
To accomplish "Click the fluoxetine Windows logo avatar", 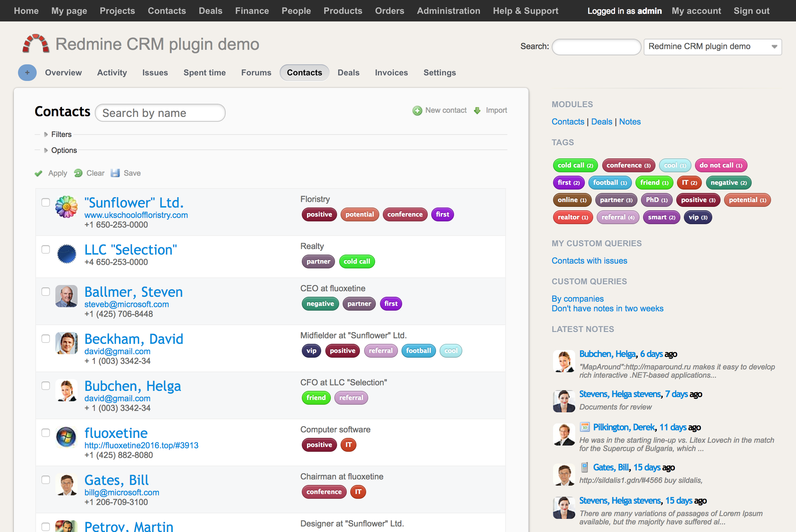I will click(x=66, y=437).
